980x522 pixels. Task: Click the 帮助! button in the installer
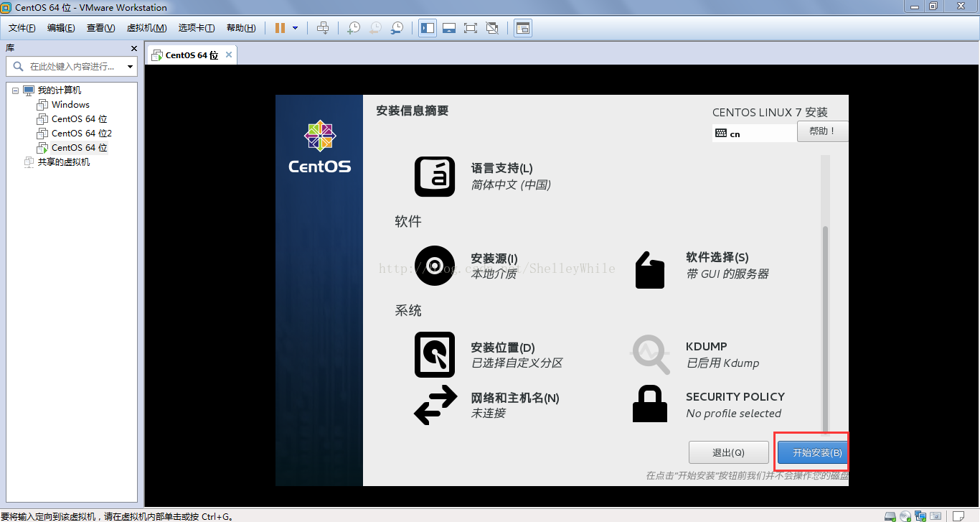822,131
